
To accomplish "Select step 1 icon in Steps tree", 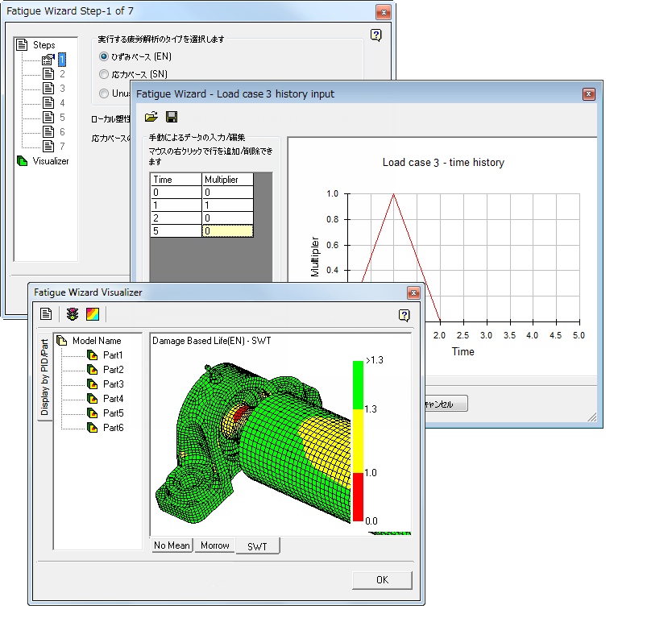I will [x=48, y=59].
